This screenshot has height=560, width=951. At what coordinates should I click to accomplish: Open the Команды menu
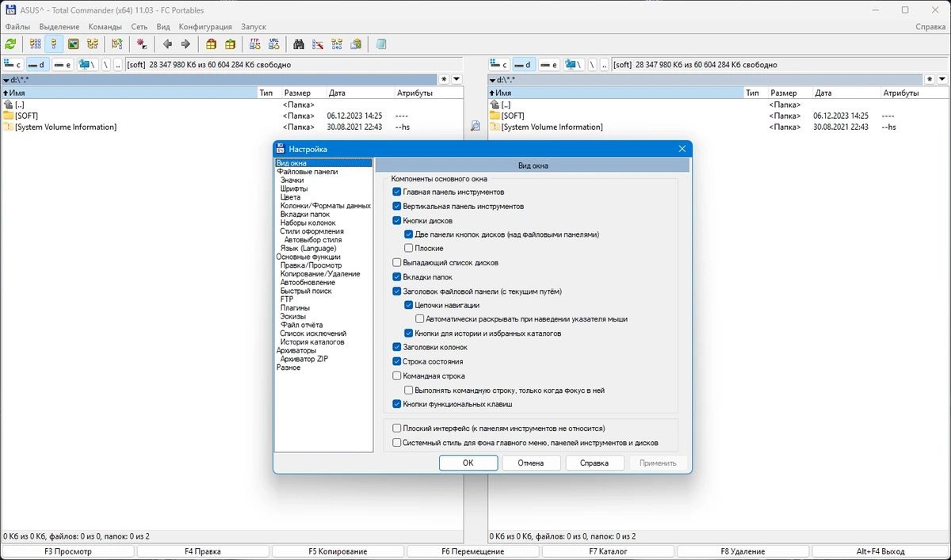[x=105, y=27]
